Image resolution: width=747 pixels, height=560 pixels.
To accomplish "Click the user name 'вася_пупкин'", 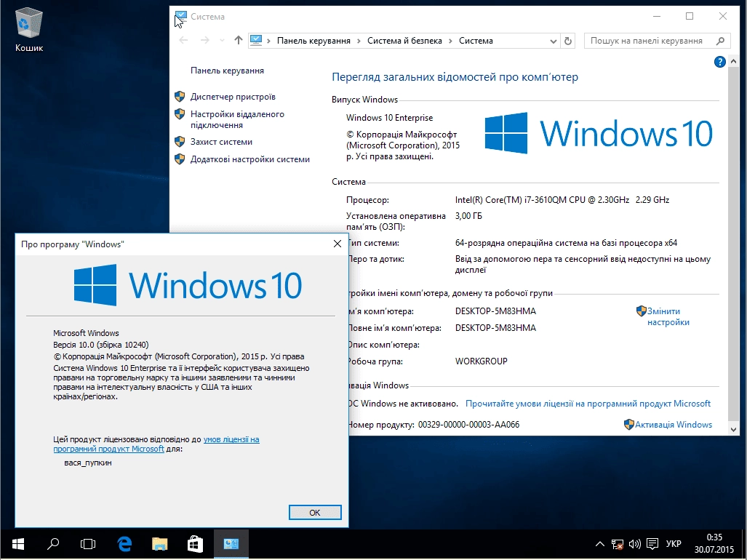I will pyautogui.click(x=88, y=463).
